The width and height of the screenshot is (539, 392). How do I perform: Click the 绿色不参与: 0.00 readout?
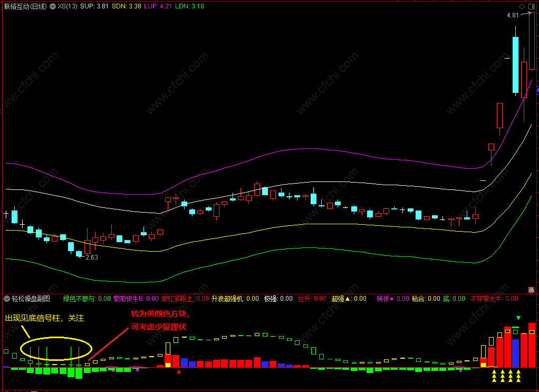(x=86, y=299)
